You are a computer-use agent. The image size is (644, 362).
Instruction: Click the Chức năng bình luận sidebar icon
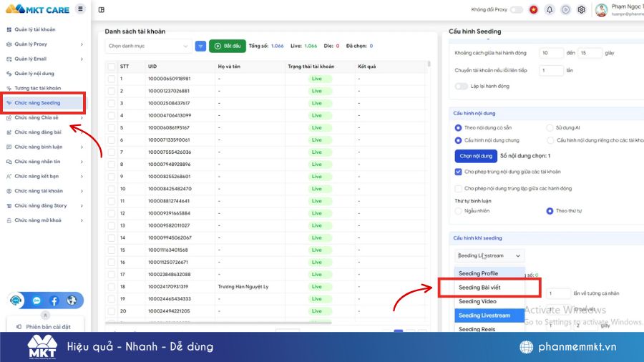point(9,147)
